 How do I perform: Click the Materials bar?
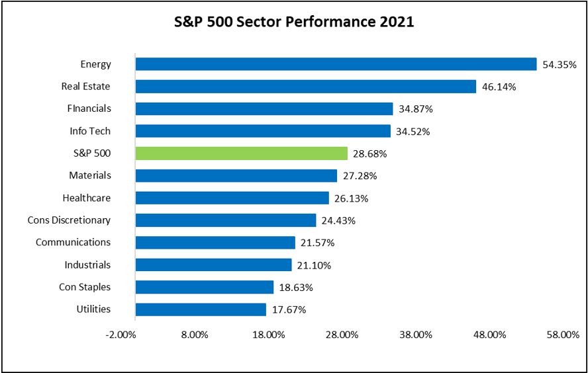[x=236, y=175]
